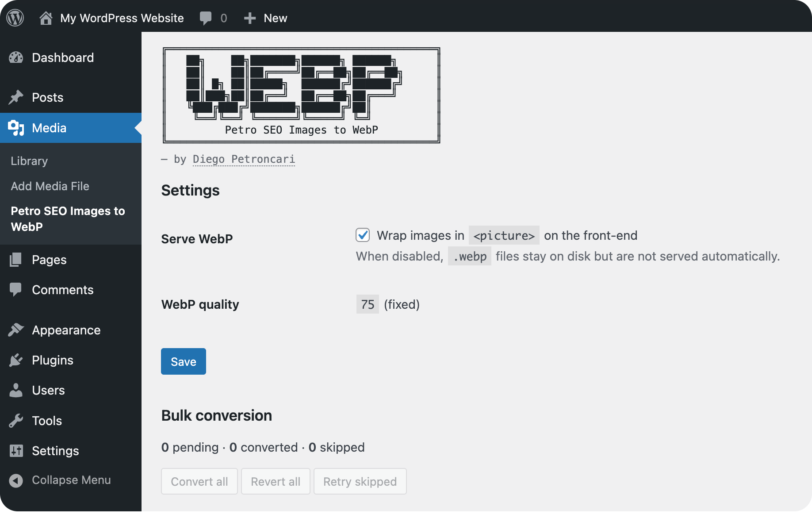Open Diego Petroncari author link
812x514 pixels.
point(244,159)
